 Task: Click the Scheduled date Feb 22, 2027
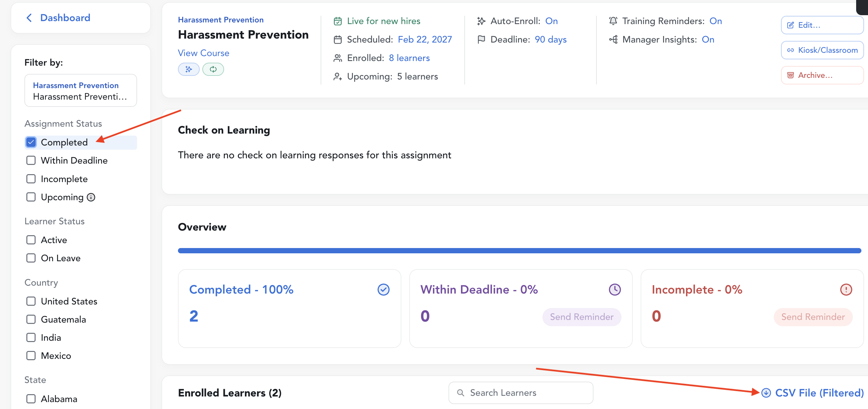coord(425,40)
